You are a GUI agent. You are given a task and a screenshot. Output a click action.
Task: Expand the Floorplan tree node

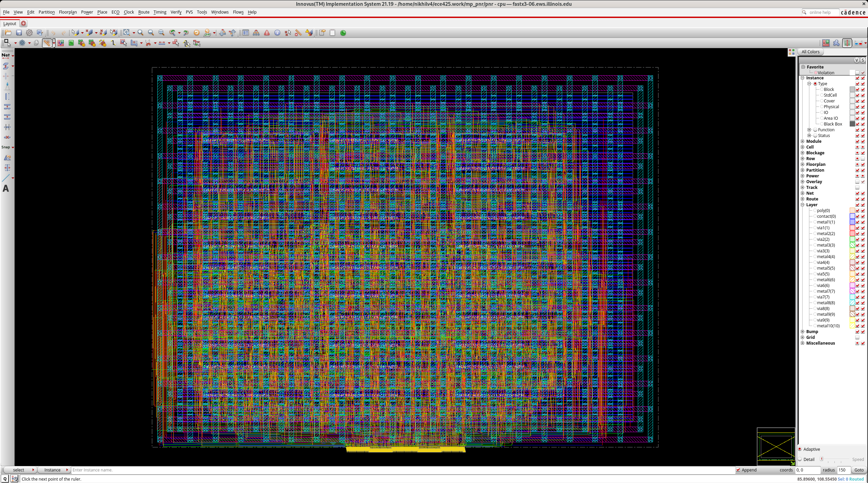point(803,164)
